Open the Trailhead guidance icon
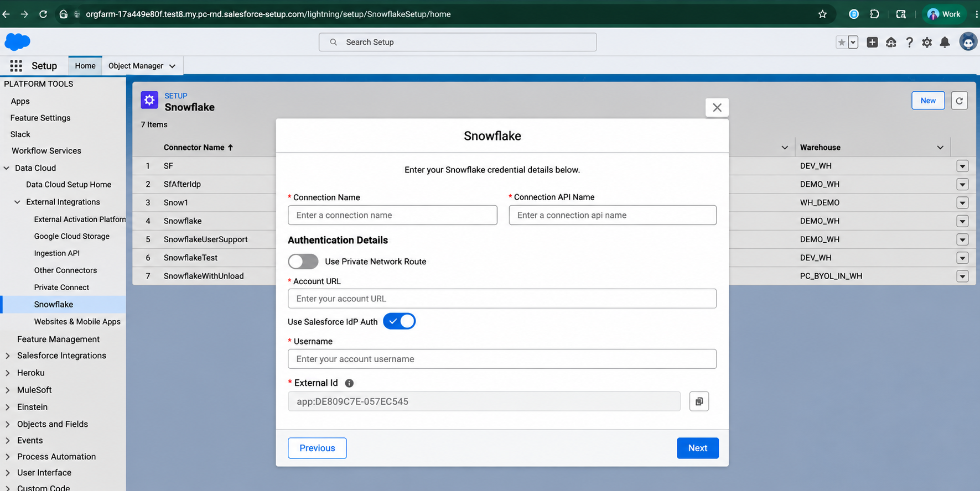 click(x=891, y=43)
